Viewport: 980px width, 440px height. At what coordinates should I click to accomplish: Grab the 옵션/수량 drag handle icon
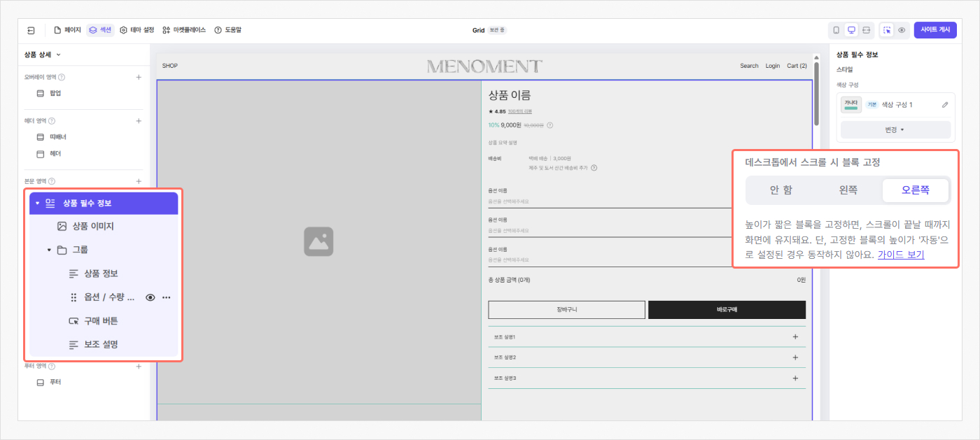pyautogui.click(x=73, y=297)
